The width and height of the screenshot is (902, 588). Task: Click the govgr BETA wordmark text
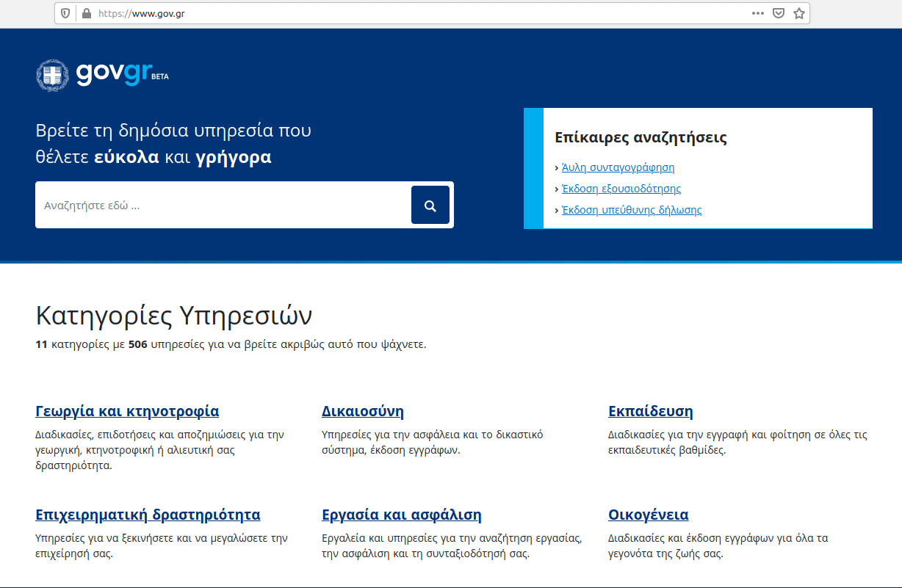click(115, 73)
